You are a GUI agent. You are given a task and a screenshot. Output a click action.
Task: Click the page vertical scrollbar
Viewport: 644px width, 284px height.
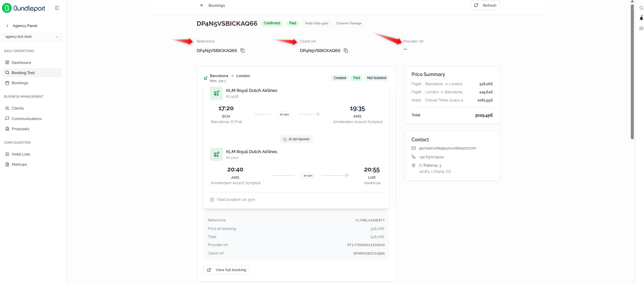(x=632, y=71)
